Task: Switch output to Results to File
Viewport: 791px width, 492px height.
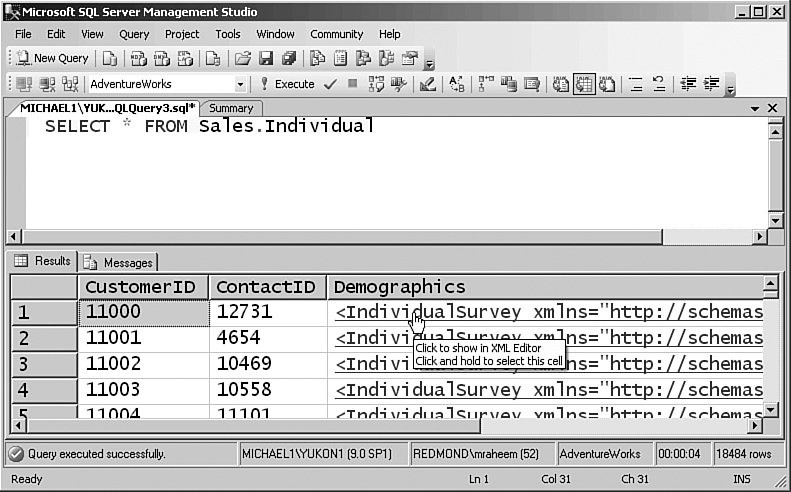Action: (x=607, y=84)
